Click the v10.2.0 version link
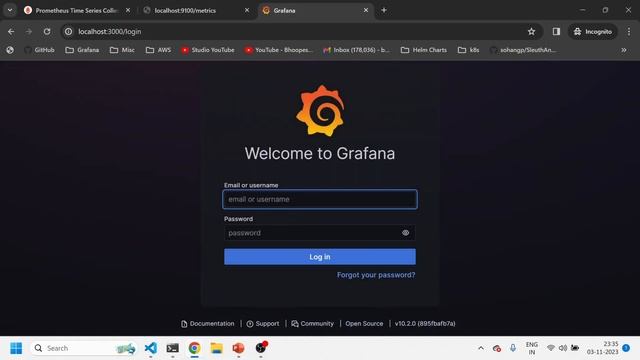 click(x=425, y=324)
